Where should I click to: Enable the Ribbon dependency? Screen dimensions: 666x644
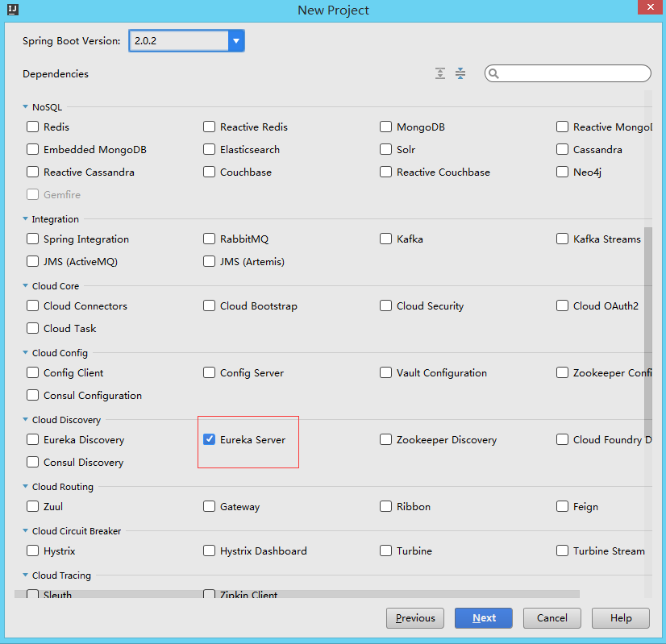coord(385,506)
